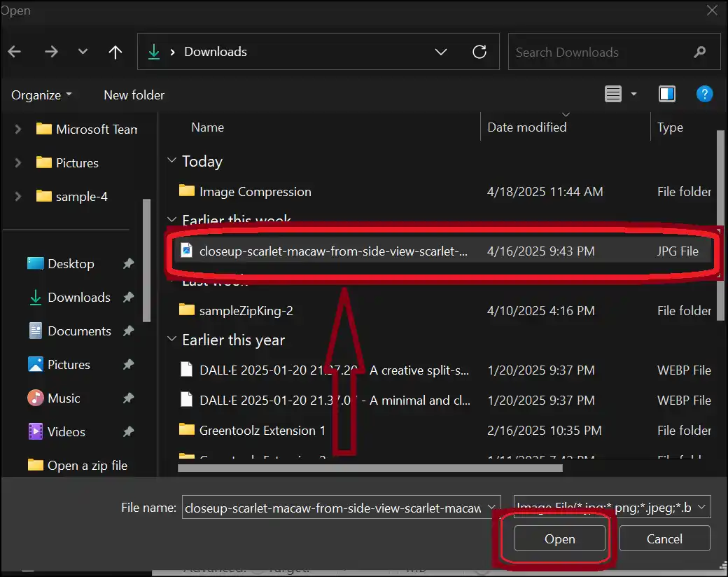
Task: Change the view layout icon
Action: coord(613,95)
